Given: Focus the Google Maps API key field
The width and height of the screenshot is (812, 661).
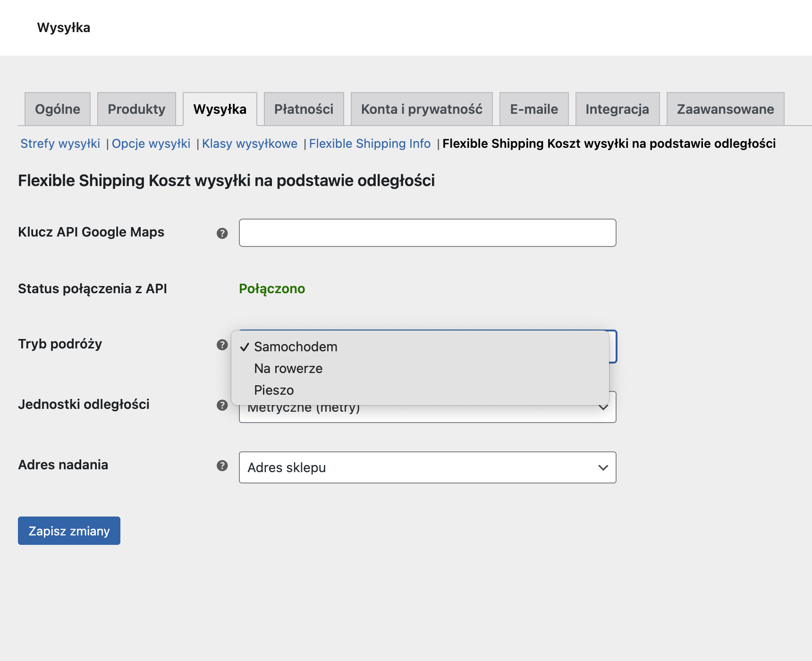Looking at the screenshot, I should pyautogui.click(x=427, y=233).
